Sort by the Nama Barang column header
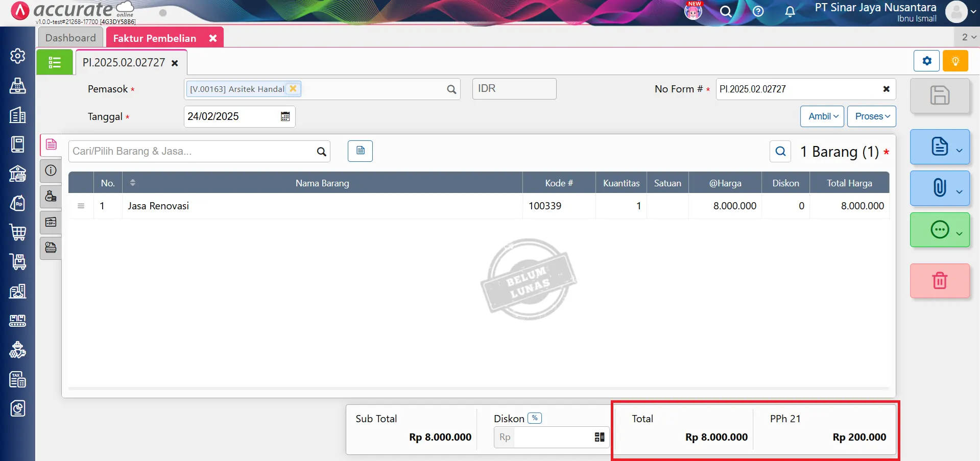 pos(322,183)
